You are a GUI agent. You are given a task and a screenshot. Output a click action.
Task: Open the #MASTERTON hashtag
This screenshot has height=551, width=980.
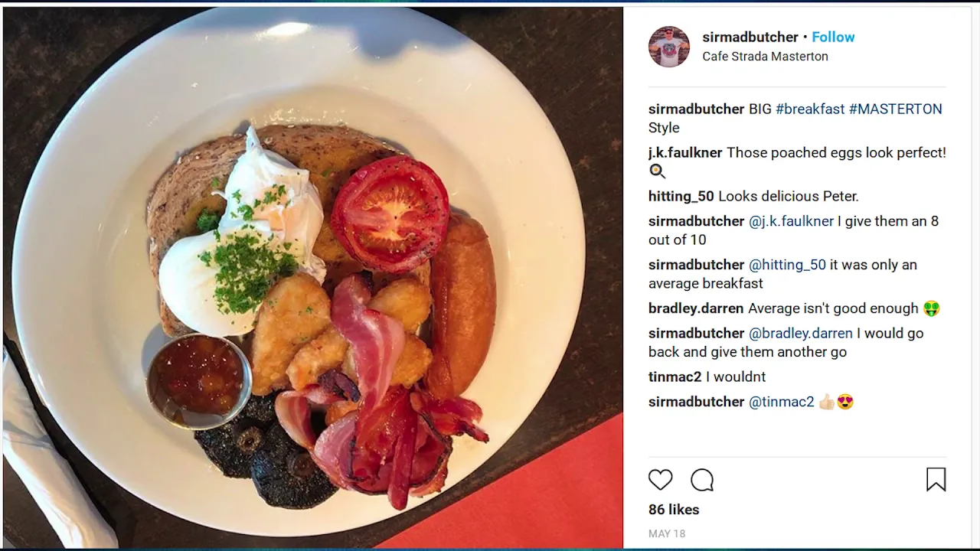pos(896,109)
